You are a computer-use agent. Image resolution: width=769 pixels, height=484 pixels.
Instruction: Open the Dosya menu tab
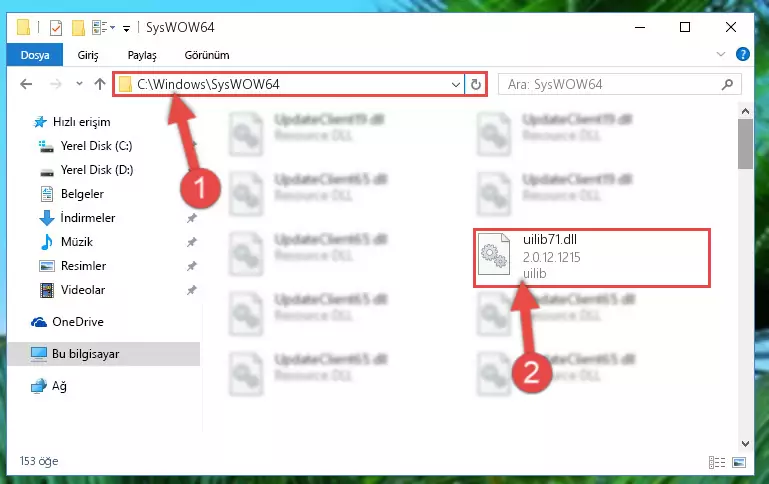35,55
